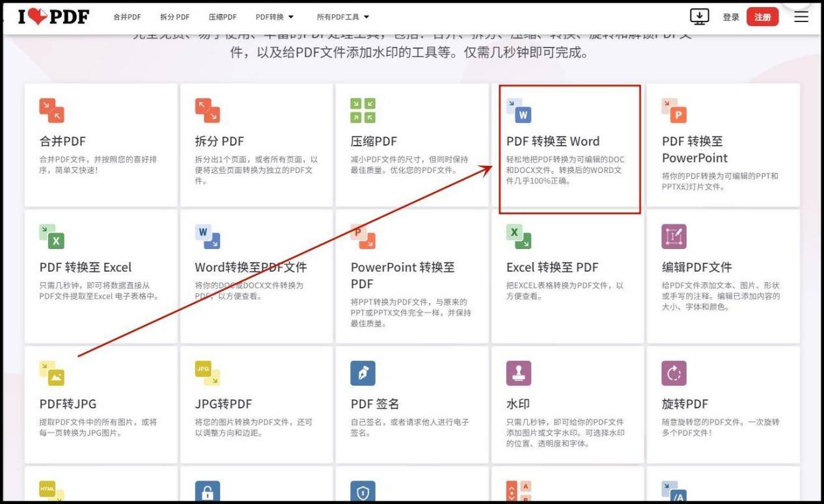The height and width of the screenshot is (504, 824).
Task: Open the Excel 转换至 PDF card title
Action: click(x=552, y=267)
